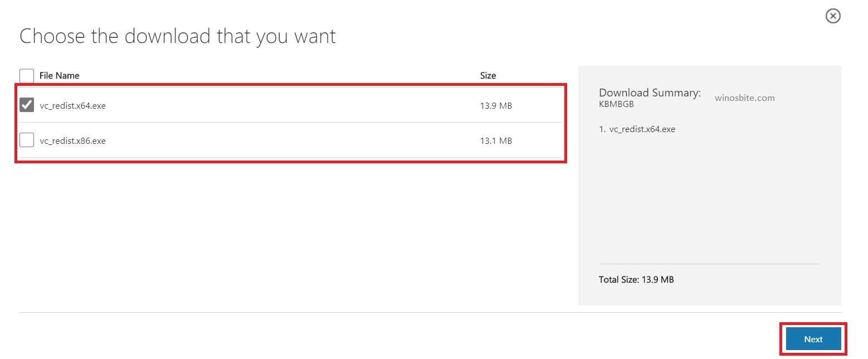Click the 13.9 MB size in the x64 row
This screenshot has width=868, height=359.
[496, 105]
